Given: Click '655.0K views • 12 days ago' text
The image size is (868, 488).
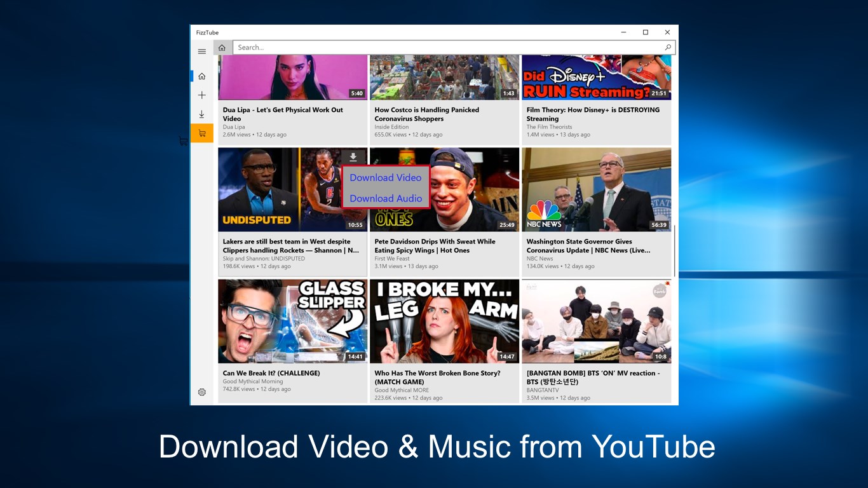Looking at the screenshot, I should (409, 135).
